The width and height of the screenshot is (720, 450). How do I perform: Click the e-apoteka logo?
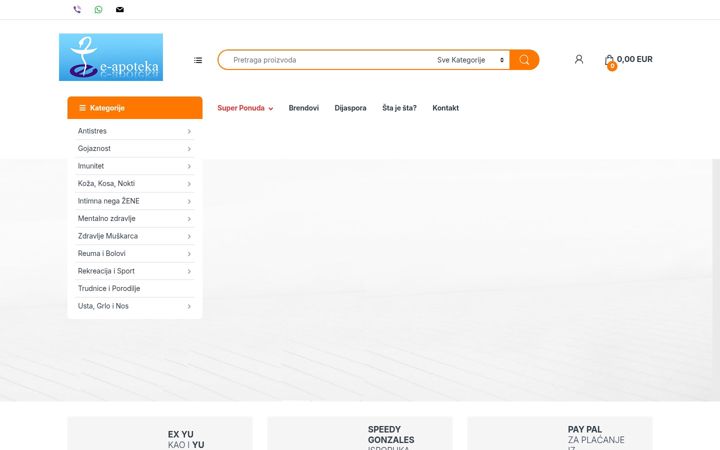click(x=111, y=57)
